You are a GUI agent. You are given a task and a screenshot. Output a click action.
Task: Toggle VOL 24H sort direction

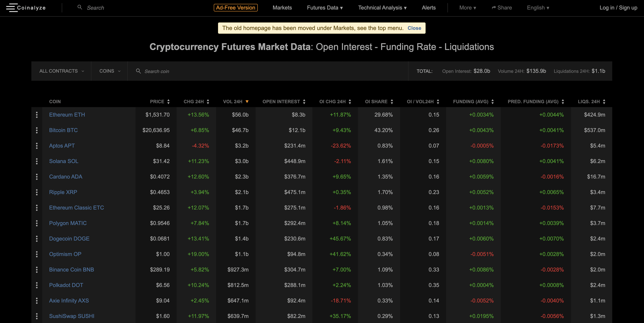pyautogui.click(x=236, y=101)
